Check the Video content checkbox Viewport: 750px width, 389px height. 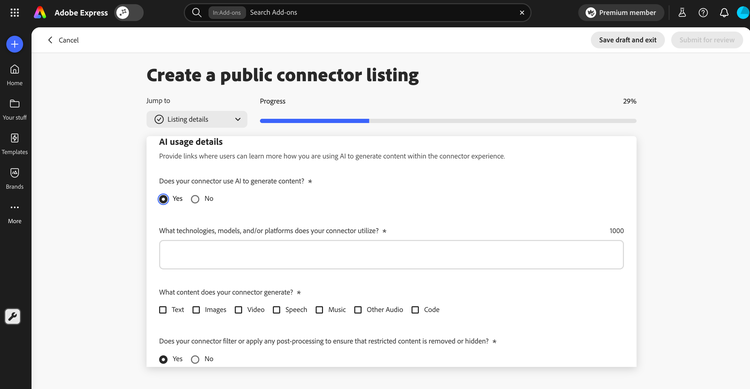click(x=238, y=310)
